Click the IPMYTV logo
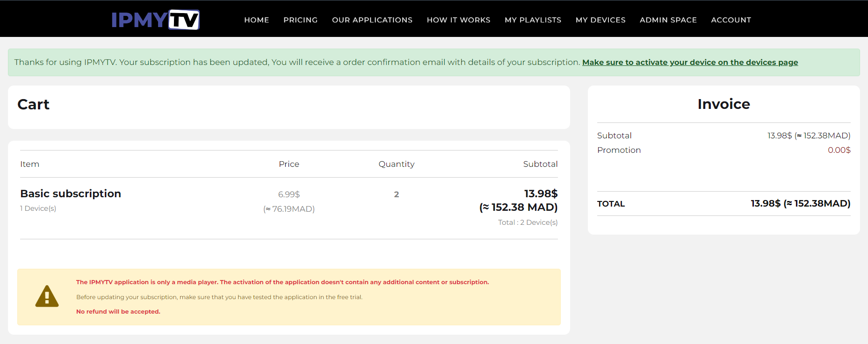Screen dimensions: 868x344 point(155,20)
